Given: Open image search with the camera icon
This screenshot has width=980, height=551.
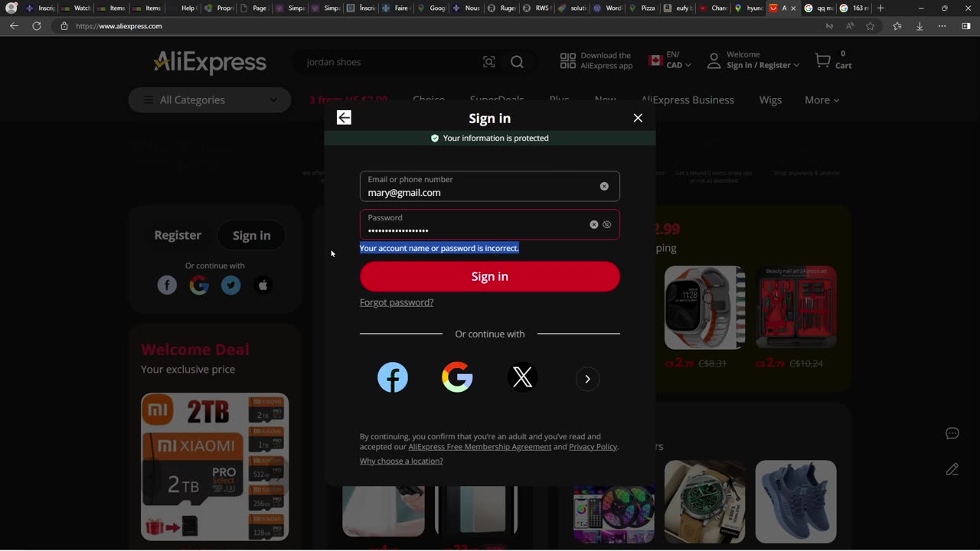Looking at the screenshot, I should pyautogui.click(x=488, y=62).
